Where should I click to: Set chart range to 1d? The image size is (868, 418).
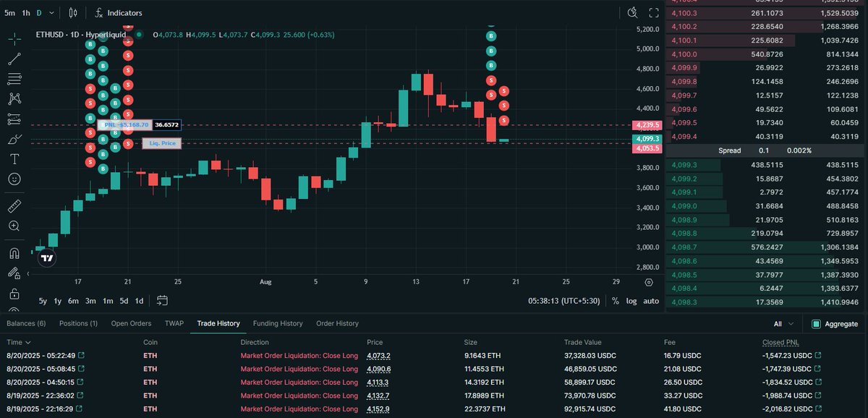click(x=140, y=301)
